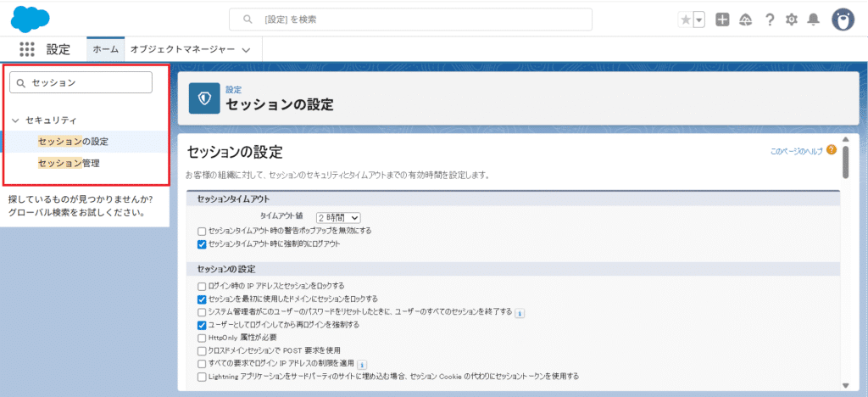Image resolution: width=868 pixels, height=397 pixels.
Task: Select the ホーム tab
Action: pos(105,50)
